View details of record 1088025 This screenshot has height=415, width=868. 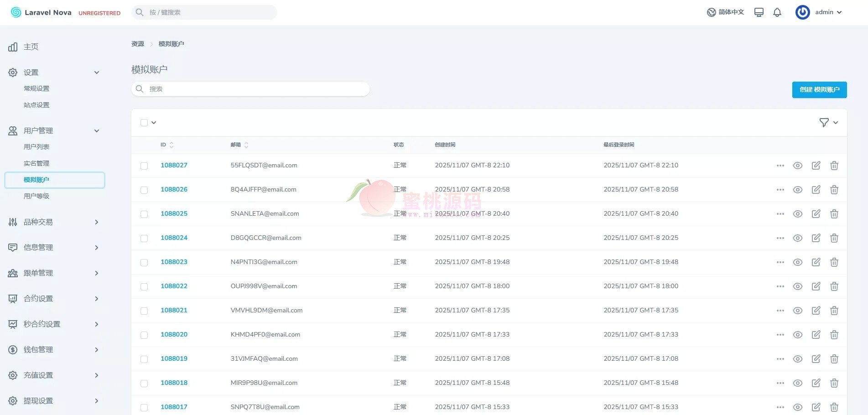coord(797,214)
